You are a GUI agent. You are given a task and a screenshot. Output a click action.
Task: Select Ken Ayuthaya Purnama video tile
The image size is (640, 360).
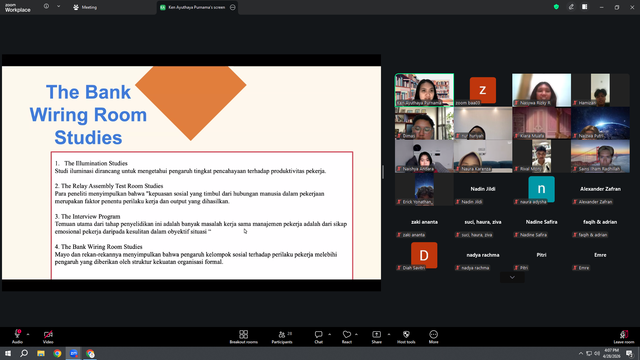coord(424,90)
